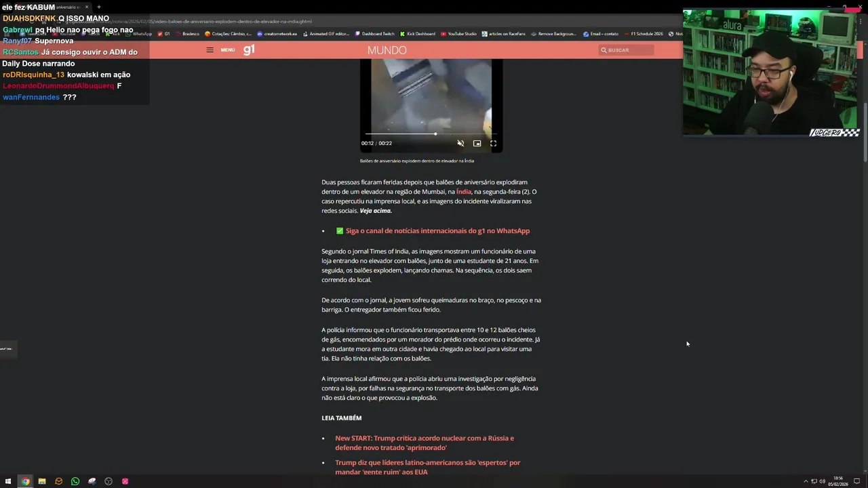The width and height of the screenshot is (868, 488).
Task: Open the YouTube Studio bookmark
Action: coord(459,34)
